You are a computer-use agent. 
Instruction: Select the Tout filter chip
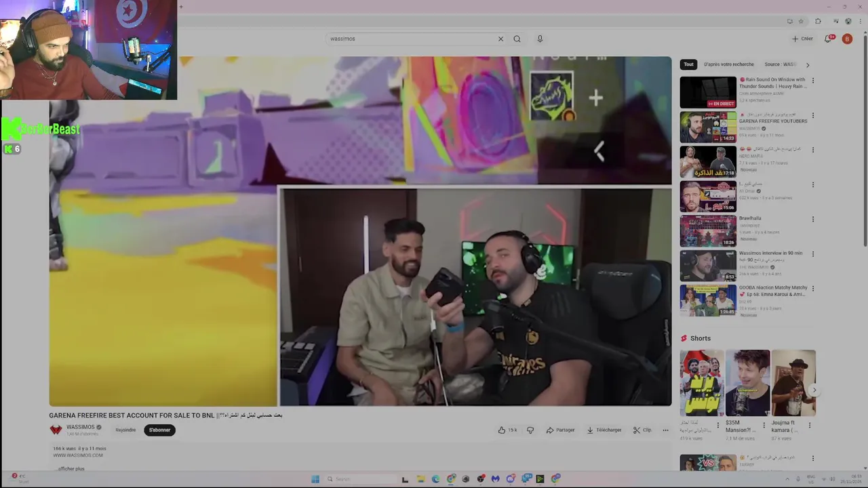[688, 64]
